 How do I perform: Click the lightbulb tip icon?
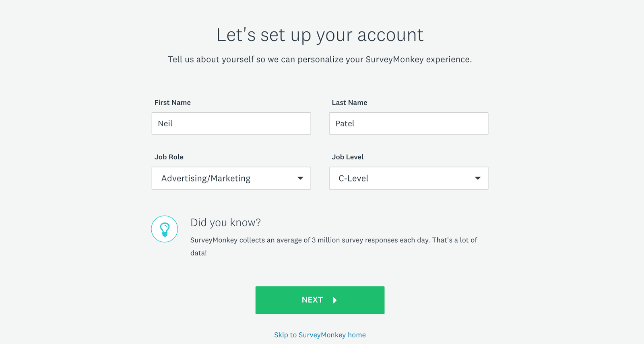pyautogui.click(x=165, y=229)
